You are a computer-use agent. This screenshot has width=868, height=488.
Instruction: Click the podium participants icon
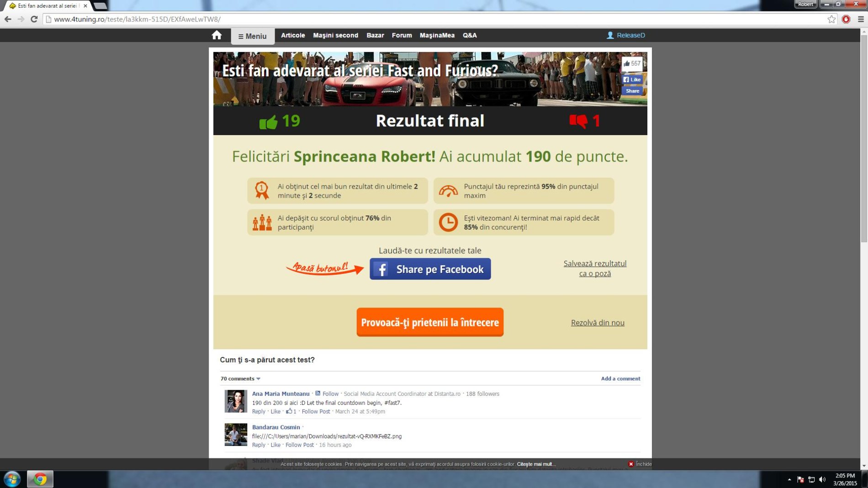tap(262, 222)
